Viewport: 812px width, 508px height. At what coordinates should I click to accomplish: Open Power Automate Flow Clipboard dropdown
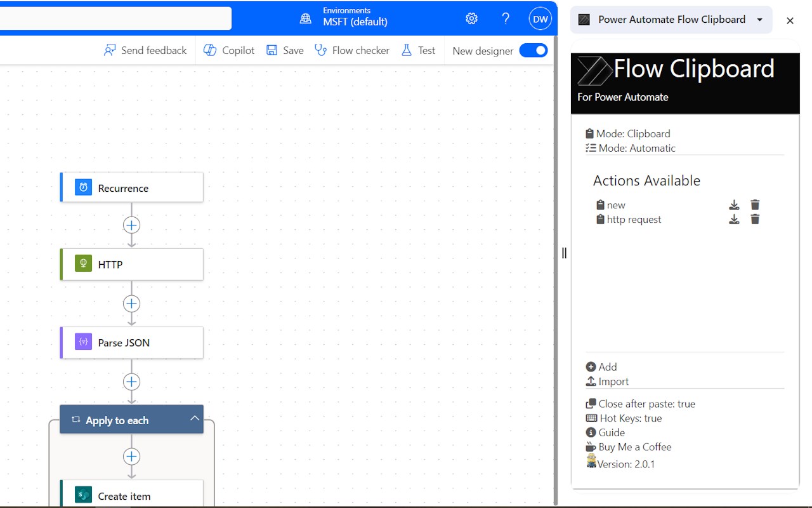(759, 20)
